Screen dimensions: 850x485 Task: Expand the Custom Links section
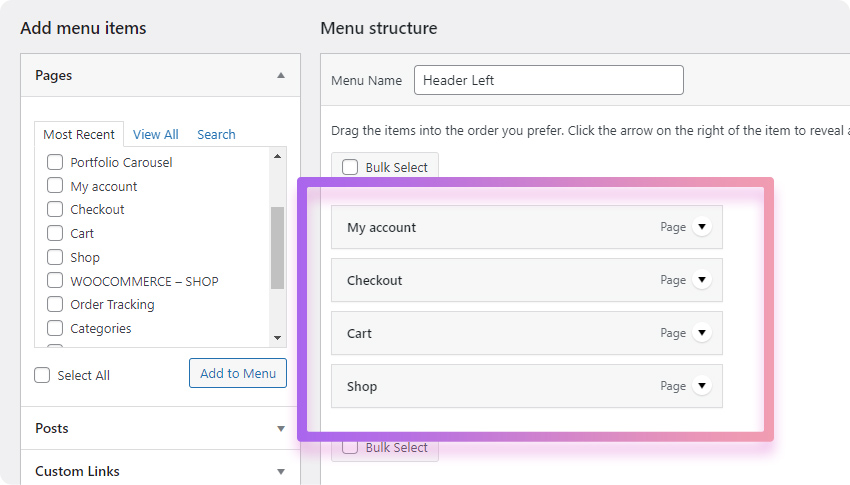pos(160,471)
